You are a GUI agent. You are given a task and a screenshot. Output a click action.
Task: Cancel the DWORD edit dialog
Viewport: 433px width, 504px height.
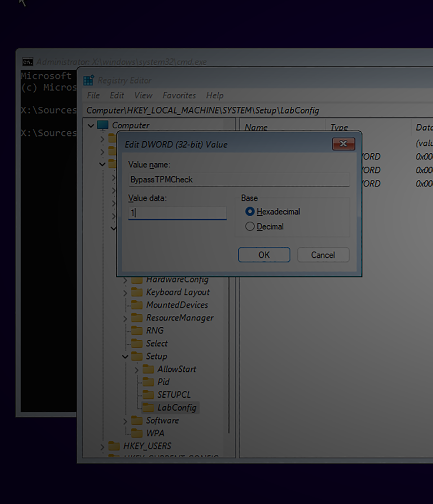[x=323, y=255]
